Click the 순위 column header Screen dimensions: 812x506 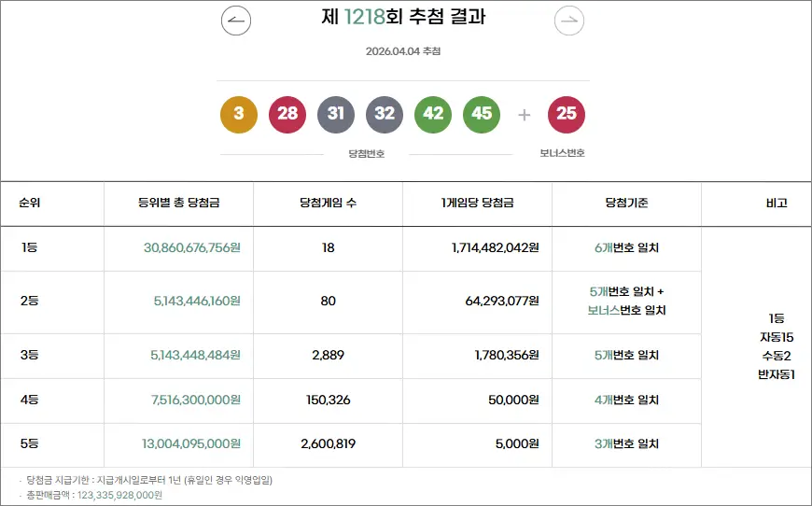[29, 204]
